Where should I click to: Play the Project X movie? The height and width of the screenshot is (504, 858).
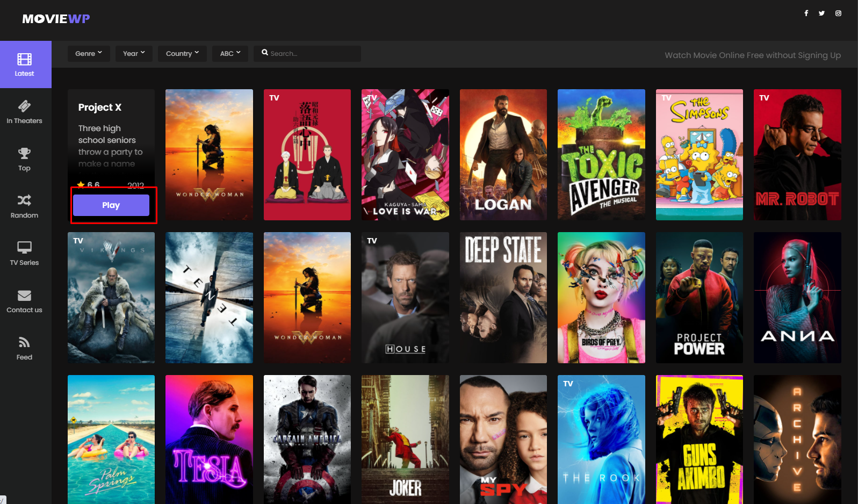[x=111, y=205]
